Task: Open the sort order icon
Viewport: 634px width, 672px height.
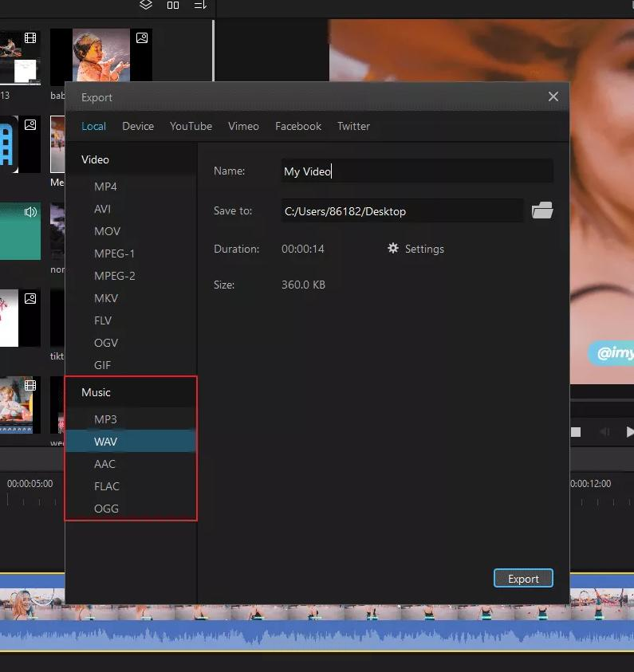Action: coord(200,6)
